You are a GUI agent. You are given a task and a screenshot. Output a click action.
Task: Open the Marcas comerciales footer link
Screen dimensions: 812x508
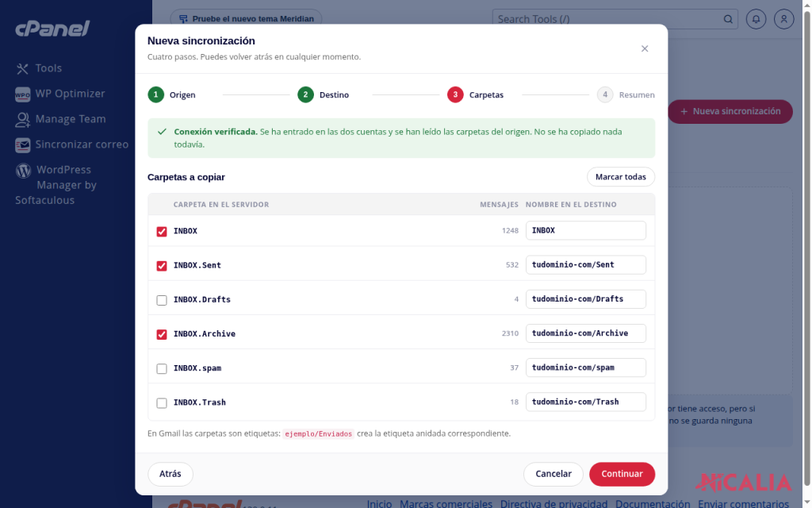click(446, 503)
